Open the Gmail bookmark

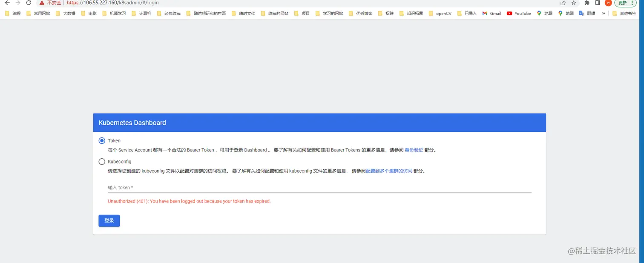(492, 13)
